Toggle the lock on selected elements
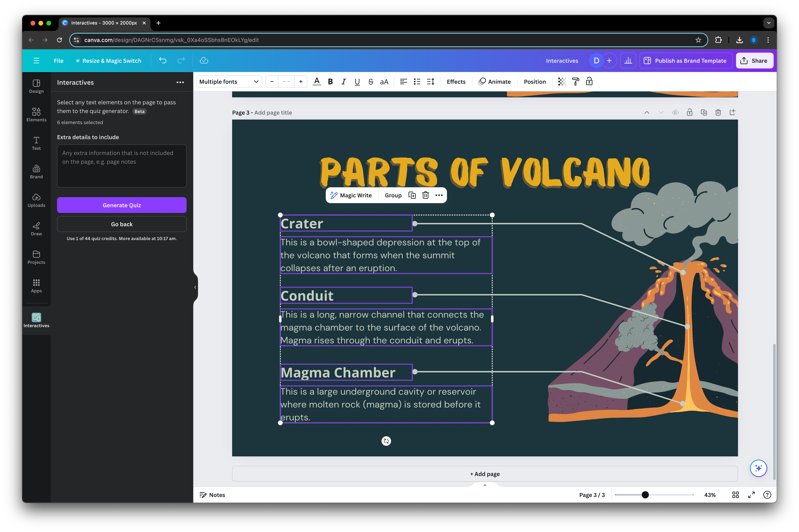 (x=589, y=81)
